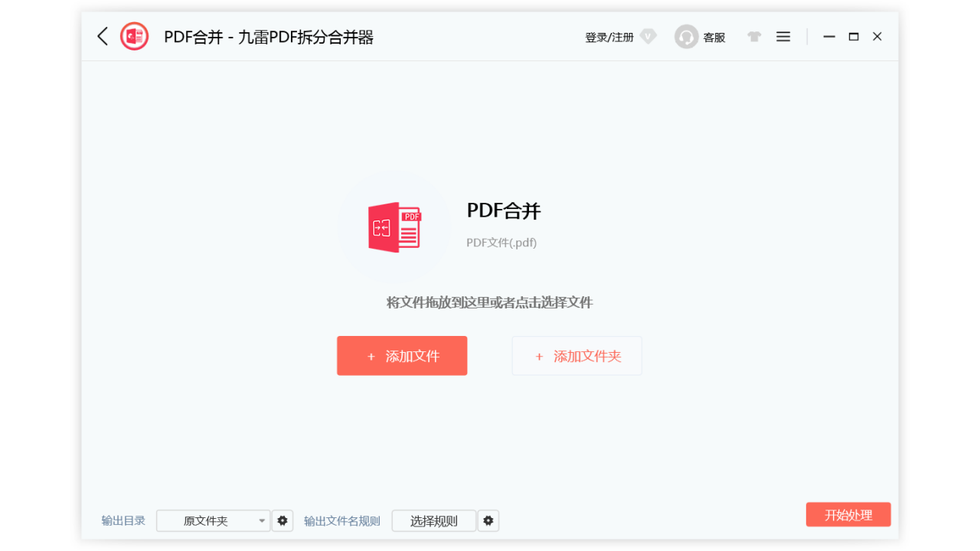Start processing with the 开始处理 button
The width and height of the screenshot is (980, 551).
[x=848, y=514]
